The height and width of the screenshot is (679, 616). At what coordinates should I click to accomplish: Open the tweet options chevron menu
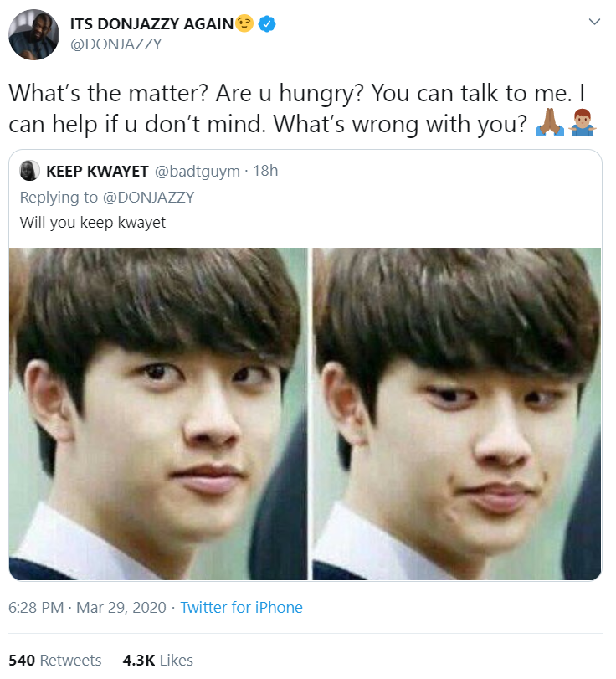[595, 21]
